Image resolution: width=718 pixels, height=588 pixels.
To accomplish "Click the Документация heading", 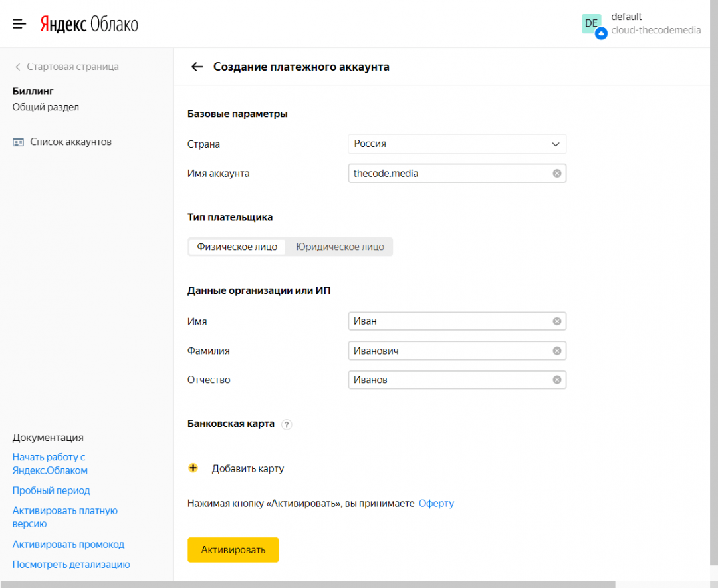I will (x=48, y=438).
